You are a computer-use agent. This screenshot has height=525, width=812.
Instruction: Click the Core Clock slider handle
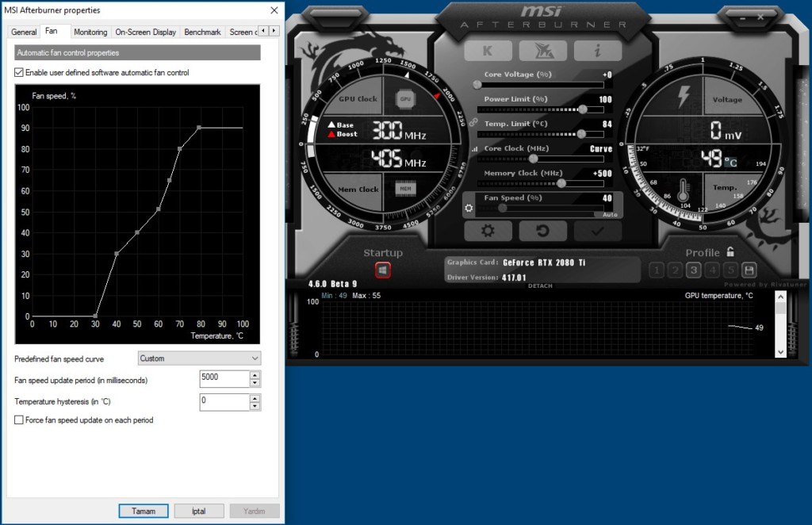[533, 159]
